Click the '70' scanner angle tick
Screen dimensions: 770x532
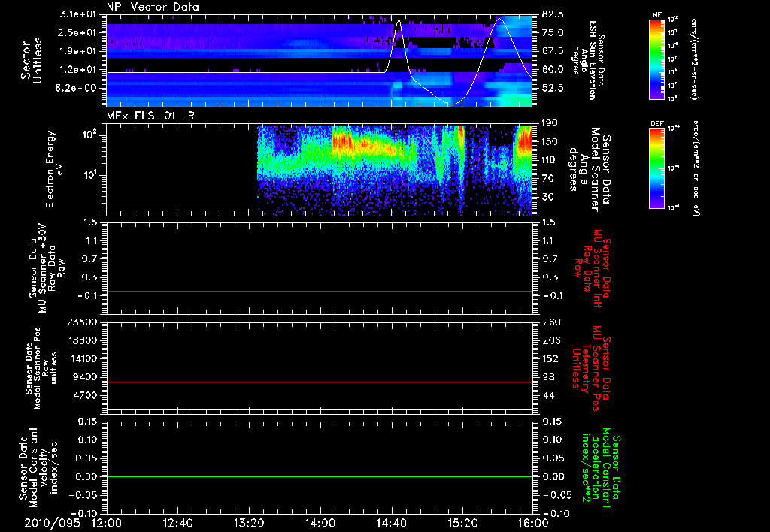click(547, 179)
